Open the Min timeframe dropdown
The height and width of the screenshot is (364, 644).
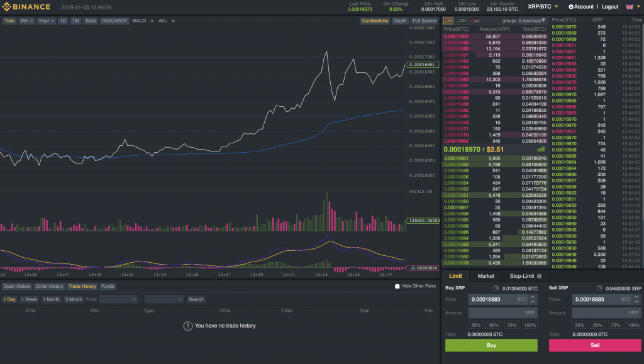click(x=28, y=20)
